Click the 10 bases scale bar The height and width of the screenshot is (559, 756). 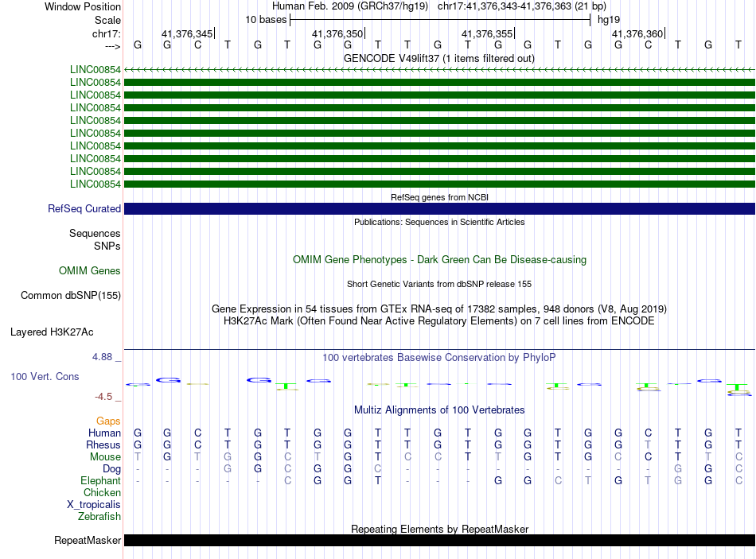tap(440, 20)
